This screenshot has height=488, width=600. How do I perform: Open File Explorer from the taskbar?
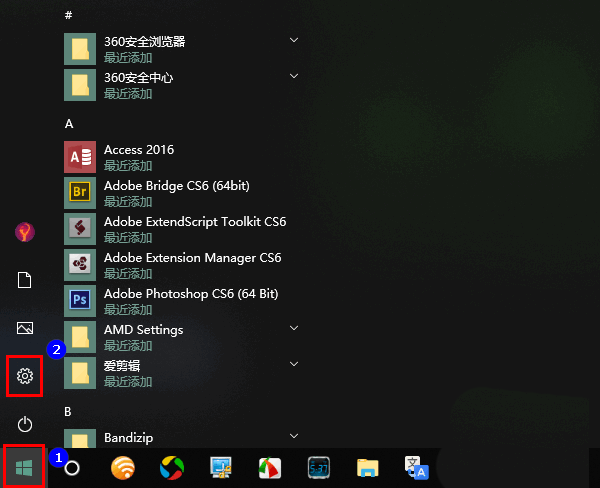click(x=369, y=468)
